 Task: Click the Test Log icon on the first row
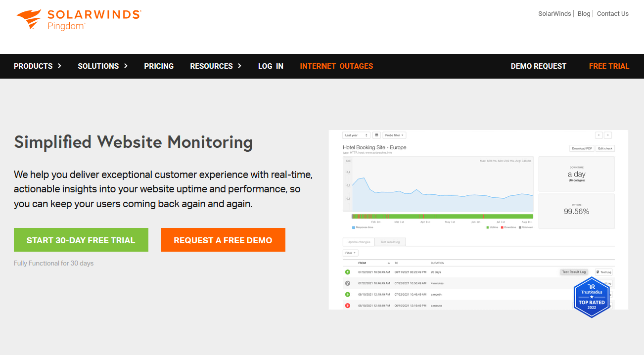click(x=603, y=272)
